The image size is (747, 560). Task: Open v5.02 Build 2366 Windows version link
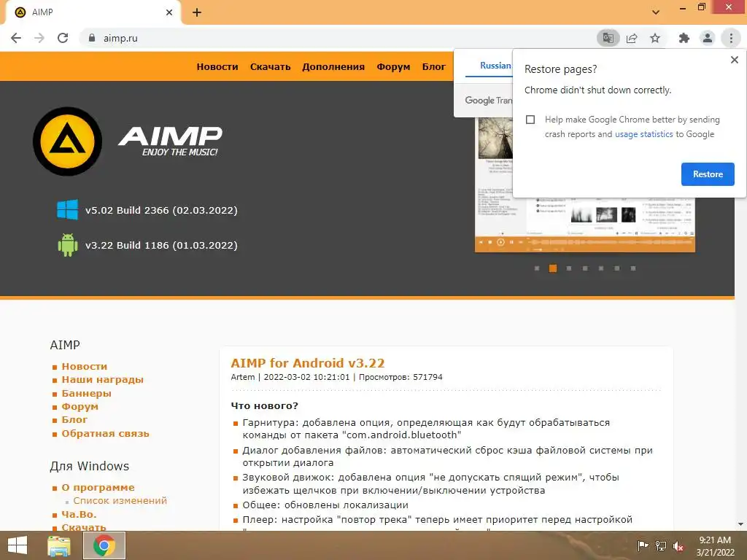(x=161, y=211)
